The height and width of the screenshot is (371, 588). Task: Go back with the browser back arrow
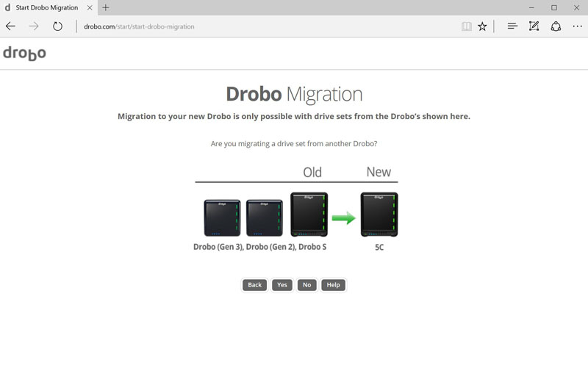(10, 26)
